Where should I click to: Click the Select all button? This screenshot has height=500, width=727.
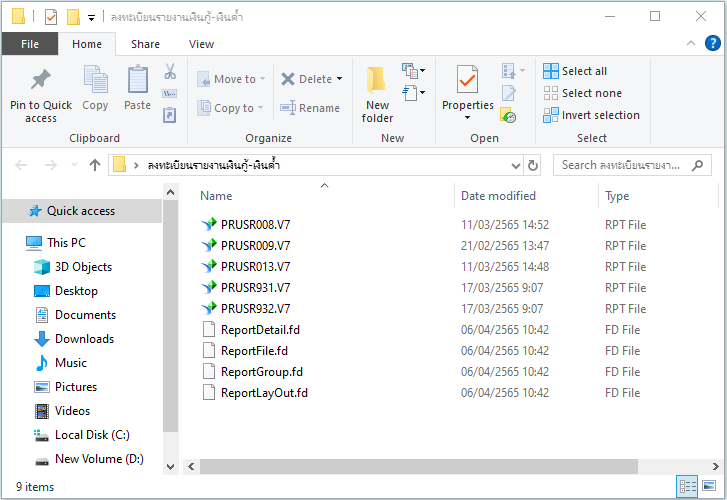(575, 71)
